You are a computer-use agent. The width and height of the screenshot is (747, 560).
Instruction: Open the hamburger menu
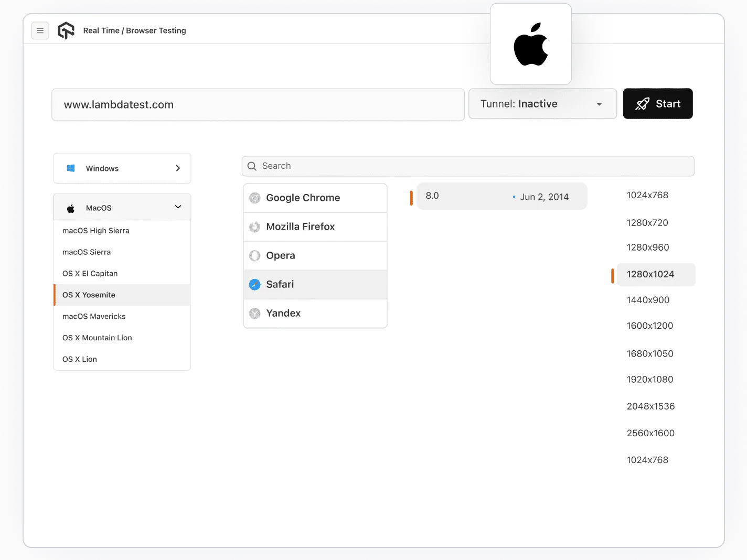coord(40,30)
